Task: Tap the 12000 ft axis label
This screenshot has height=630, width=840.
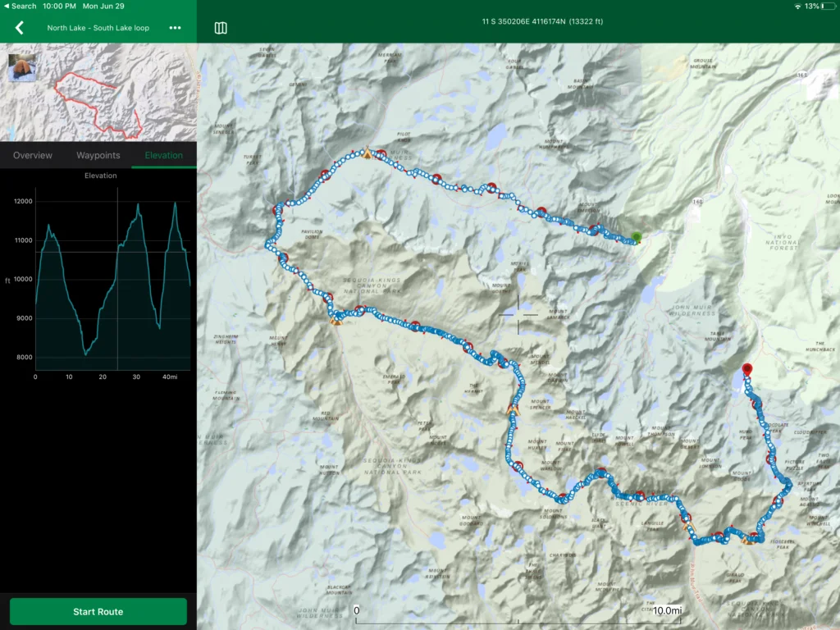Action: click(x=23, y=202)
